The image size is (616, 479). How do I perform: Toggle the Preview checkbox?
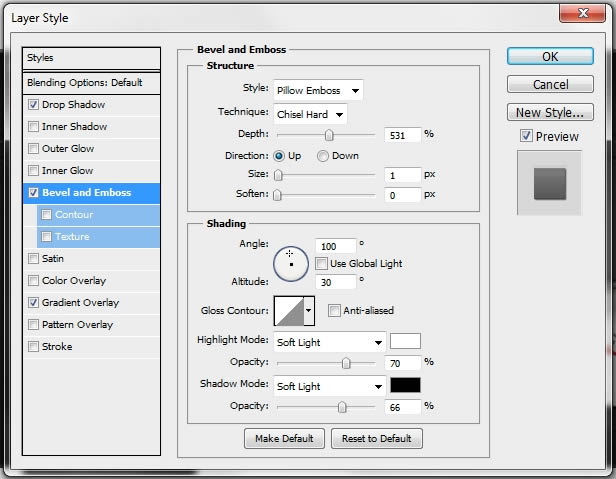click(526, 136)
